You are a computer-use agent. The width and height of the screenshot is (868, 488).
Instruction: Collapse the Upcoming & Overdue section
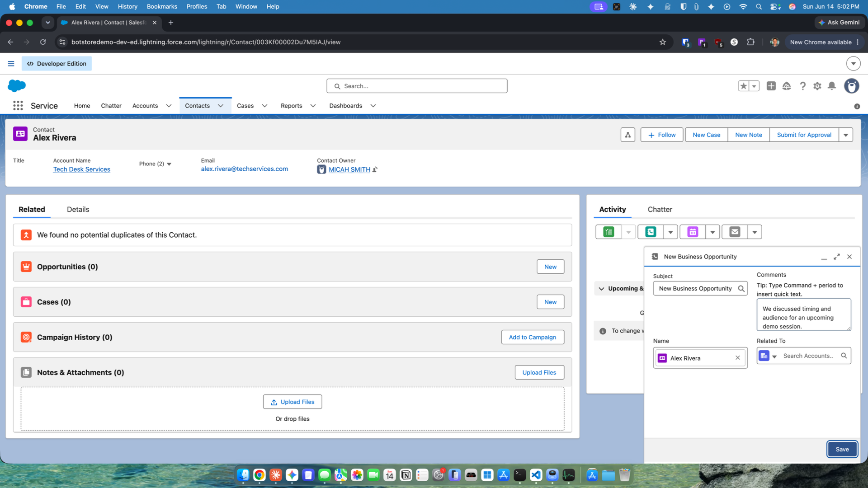coord(601,289)
